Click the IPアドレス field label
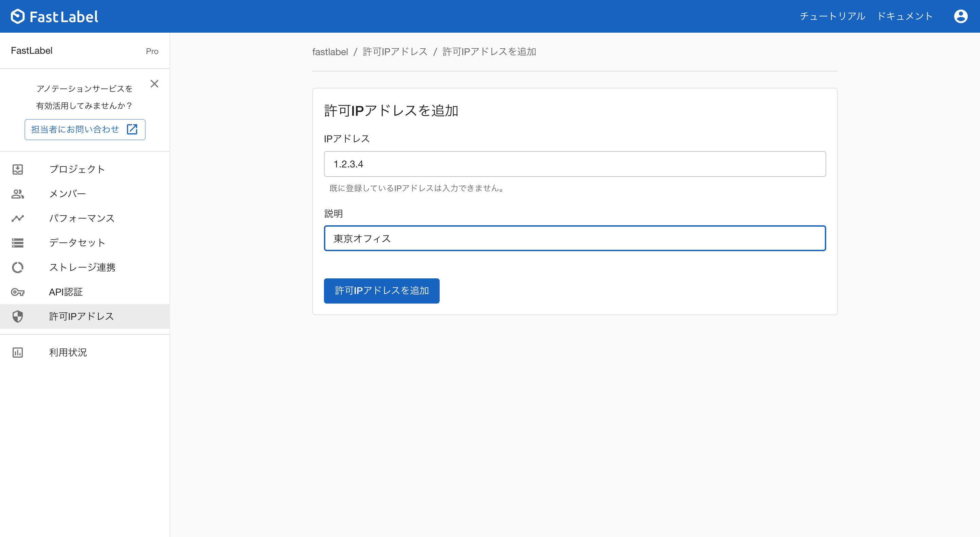 [347, 139]
